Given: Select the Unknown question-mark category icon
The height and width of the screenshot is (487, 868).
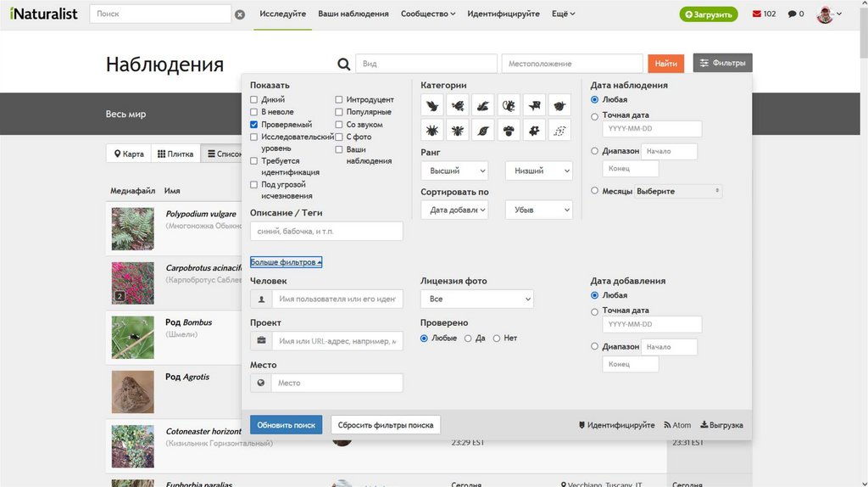Looking at the screenshot, I should click(559, 131).
